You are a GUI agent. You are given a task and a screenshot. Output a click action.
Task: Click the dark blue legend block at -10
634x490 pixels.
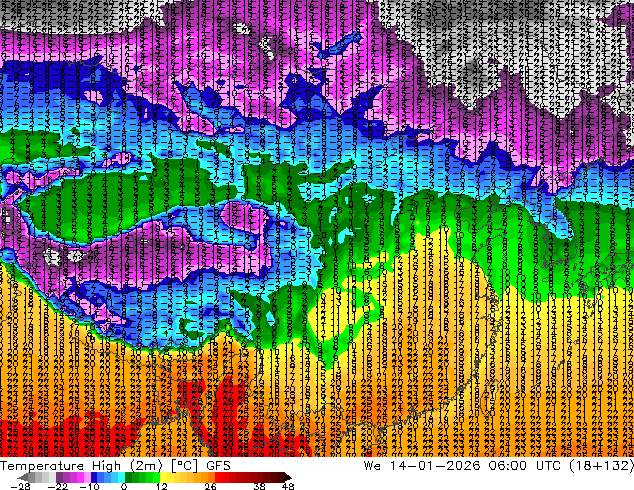(x=94, y=477)
